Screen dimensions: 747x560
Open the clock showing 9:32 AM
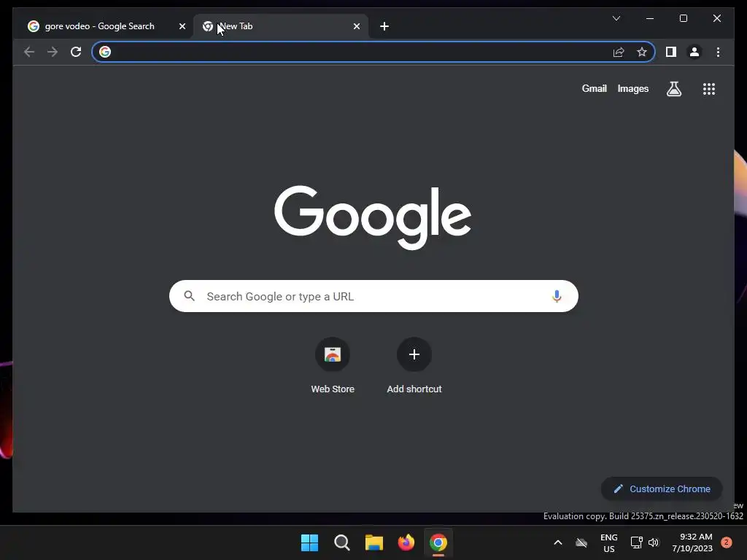point(692,542)
